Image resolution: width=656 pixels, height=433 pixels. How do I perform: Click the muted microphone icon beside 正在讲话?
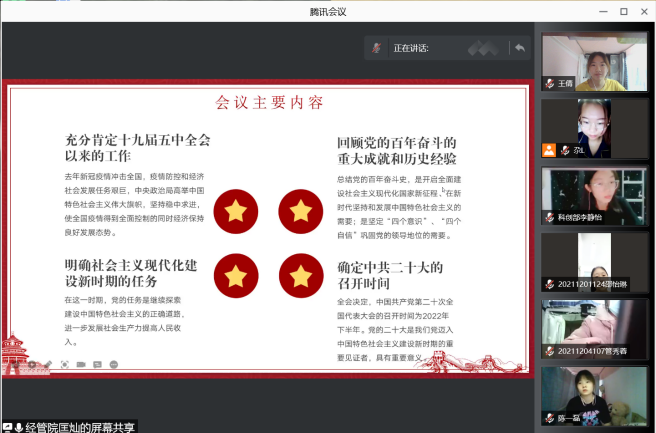(x=377, y=47)
